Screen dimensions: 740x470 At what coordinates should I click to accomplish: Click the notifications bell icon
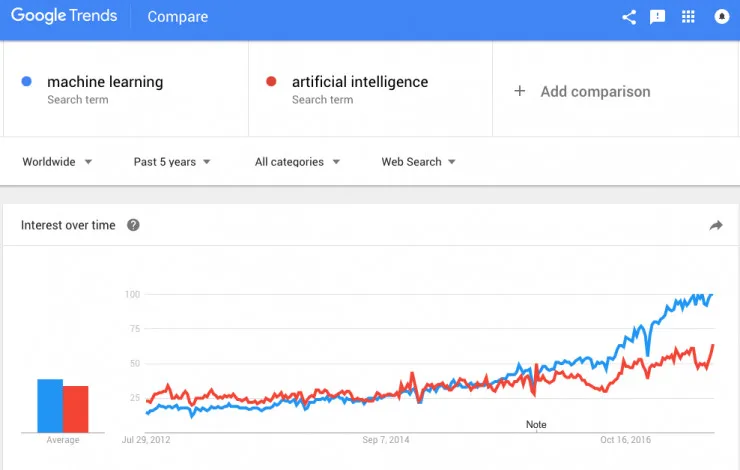(722, 17)
